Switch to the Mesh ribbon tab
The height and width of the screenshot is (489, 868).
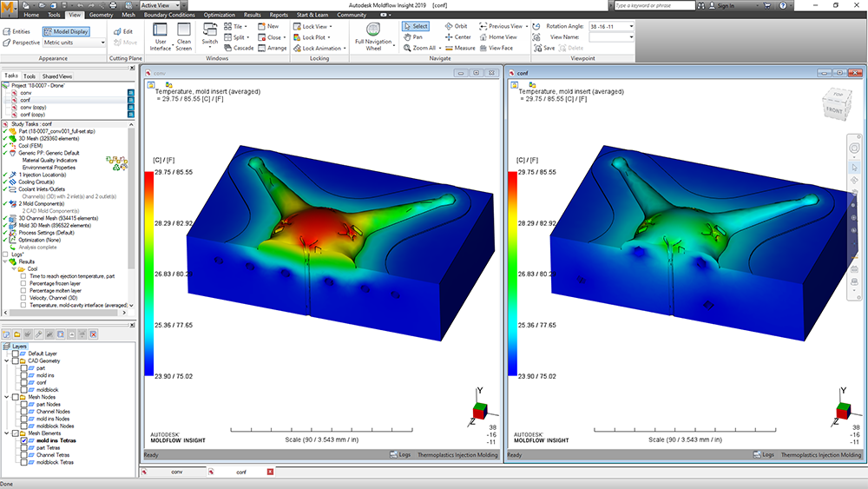coord(128,15)
